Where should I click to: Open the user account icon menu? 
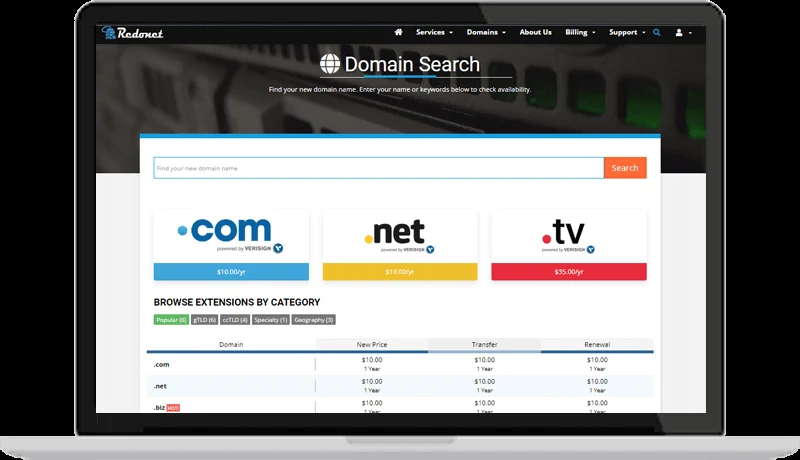pyautogui.click(x=684, y=32)
